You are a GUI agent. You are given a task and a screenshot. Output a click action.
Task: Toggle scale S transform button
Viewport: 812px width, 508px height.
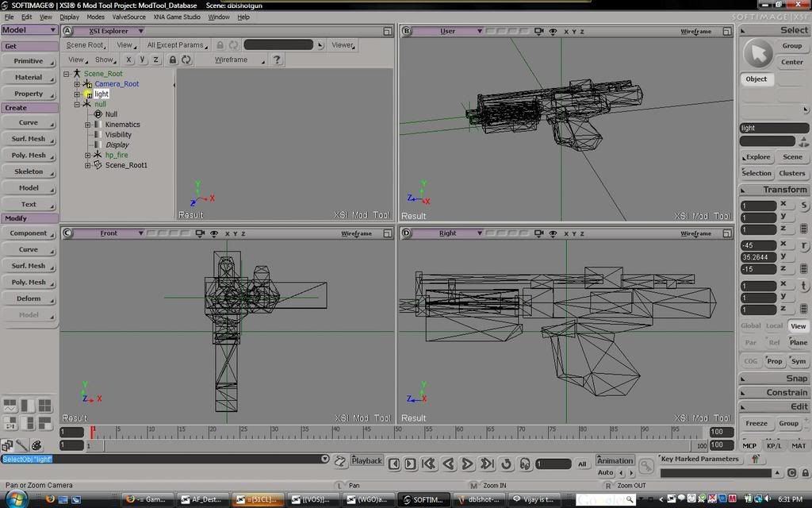tap(804, 206)
